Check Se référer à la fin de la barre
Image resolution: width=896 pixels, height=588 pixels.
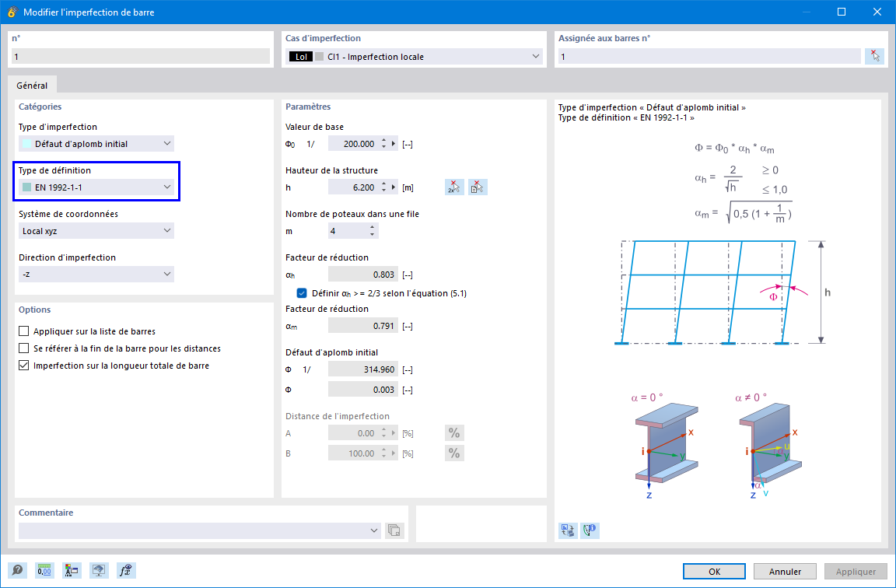[x=23, y=348]
